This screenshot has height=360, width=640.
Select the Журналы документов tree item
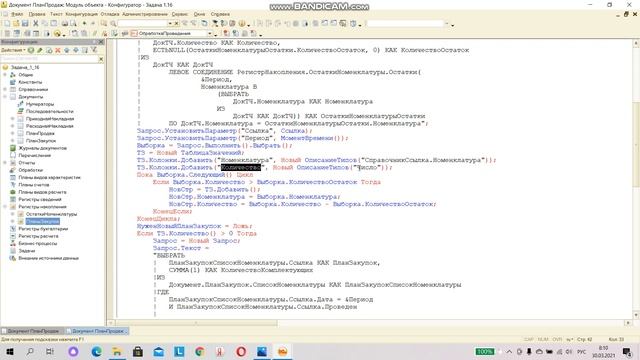click(x=42, y=148)
